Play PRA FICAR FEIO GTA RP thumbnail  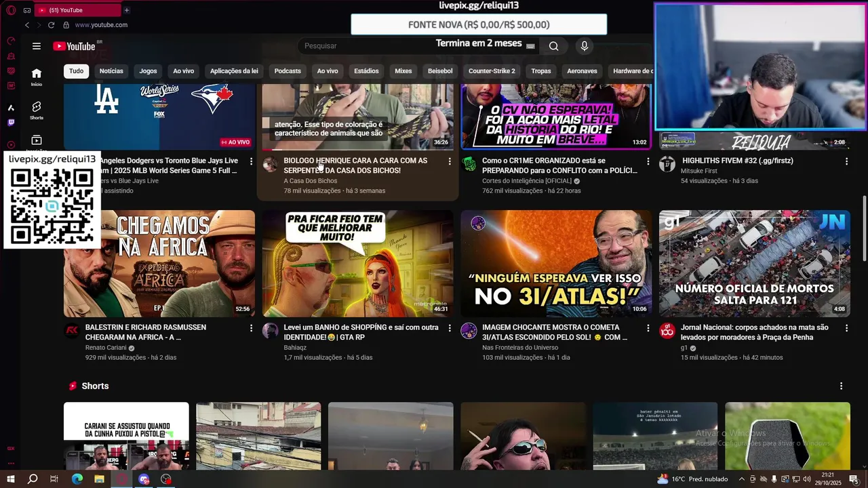358,264
